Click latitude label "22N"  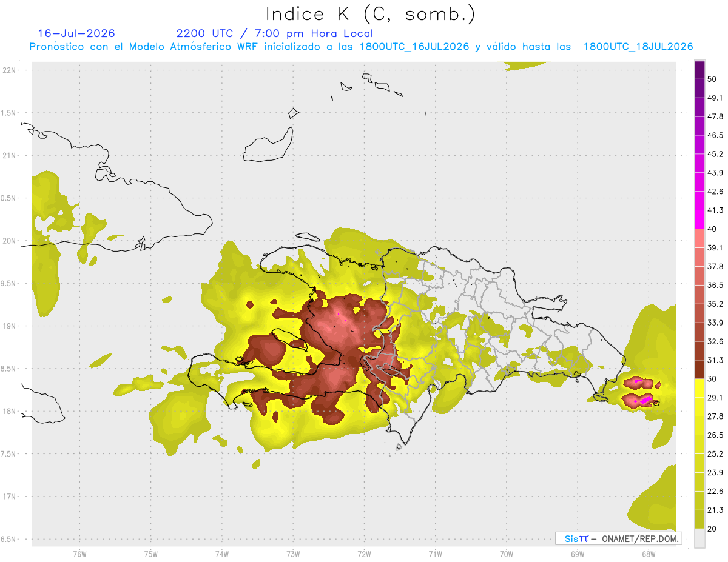click(x=9, y=70)
